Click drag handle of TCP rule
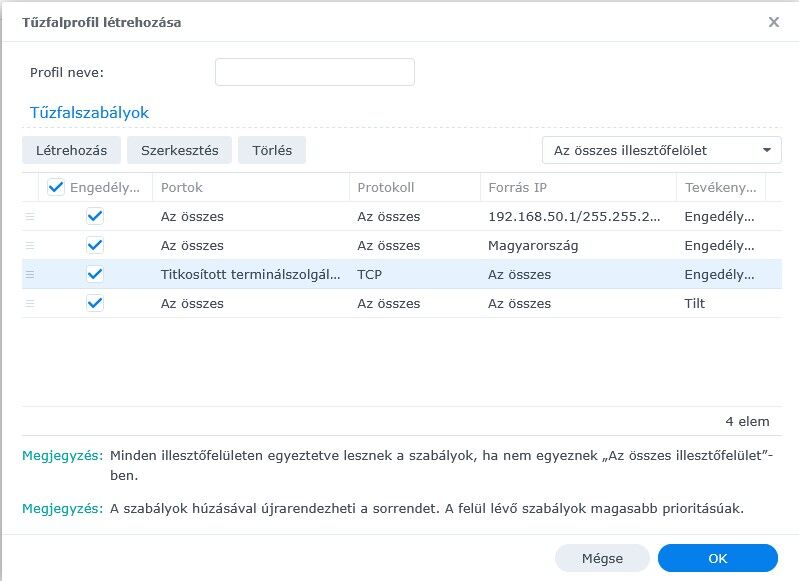Screen dimensions: 799x581 30,275
